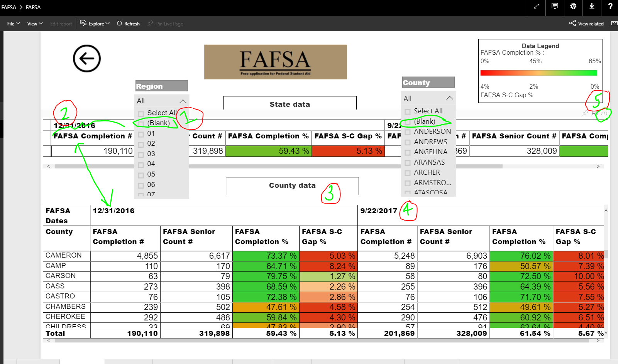Image resolution: width=618 pixels, height=364 pixels.
Task: Tick the ANDERSON county checkbox
Action: click(x=408, y=132)
